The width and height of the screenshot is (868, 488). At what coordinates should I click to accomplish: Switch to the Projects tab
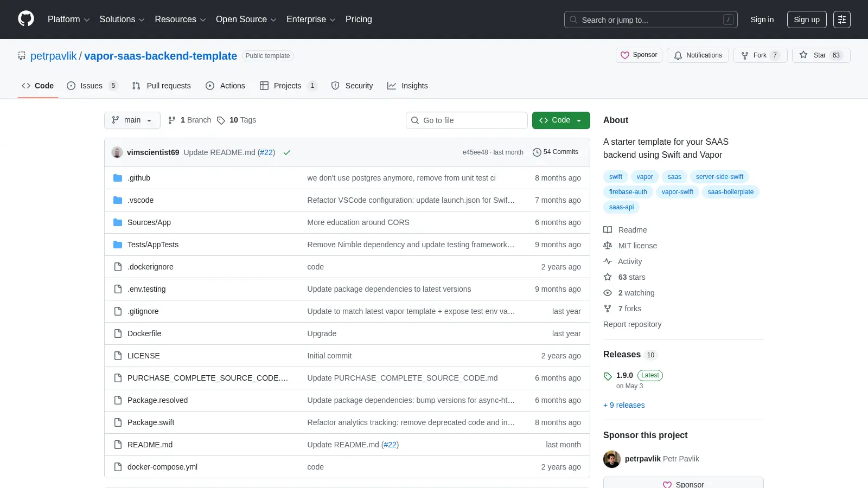point(289,86)
